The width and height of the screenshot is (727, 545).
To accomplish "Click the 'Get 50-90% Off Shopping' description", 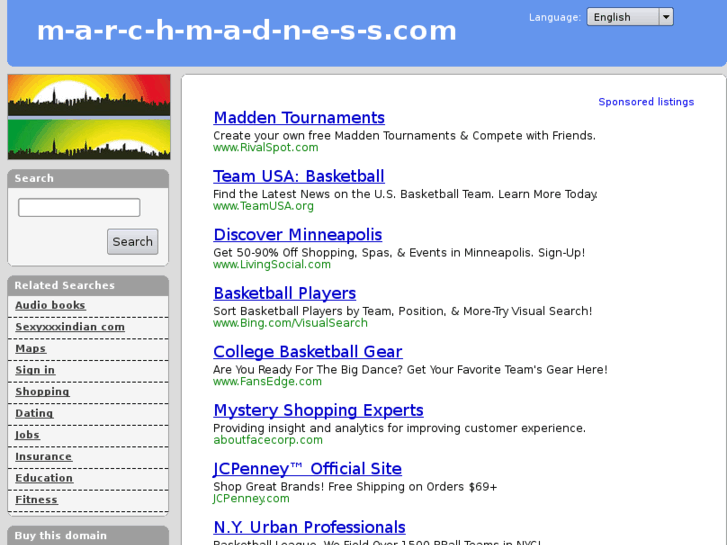I will tap(399, 253).
